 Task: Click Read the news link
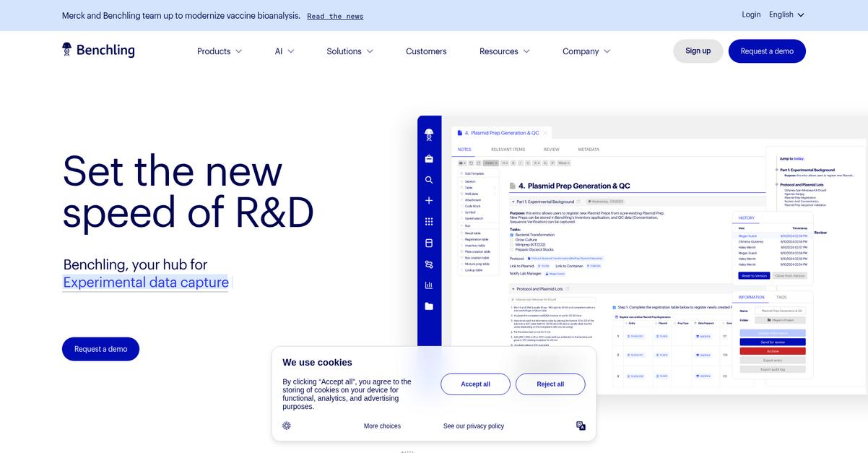point(335,16)
